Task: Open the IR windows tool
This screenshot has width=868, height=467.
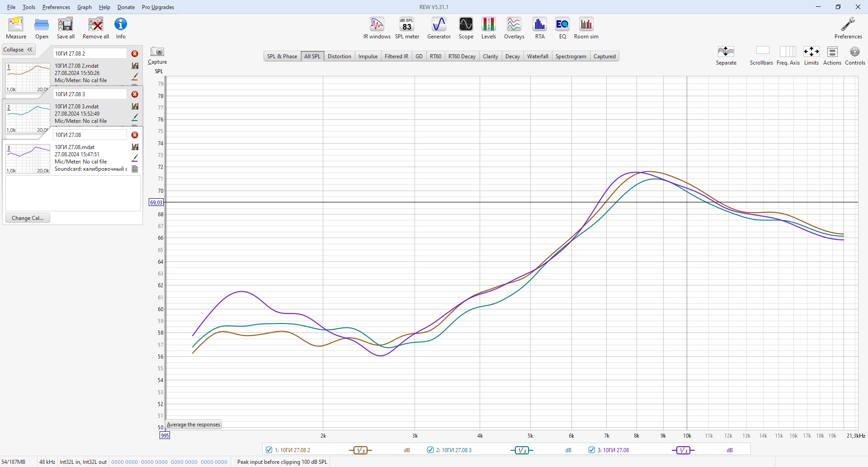Action: (x=377, y=28)
